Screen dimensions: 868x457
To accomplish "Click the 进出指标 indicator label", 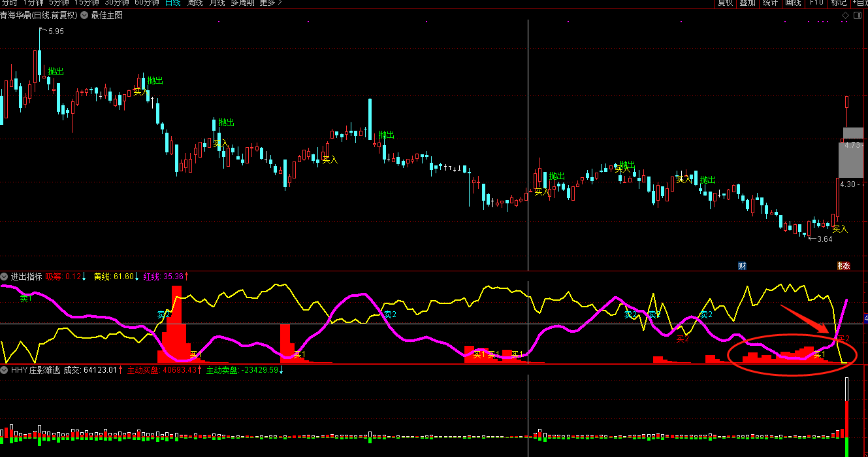I will click(x=26, y=277).
